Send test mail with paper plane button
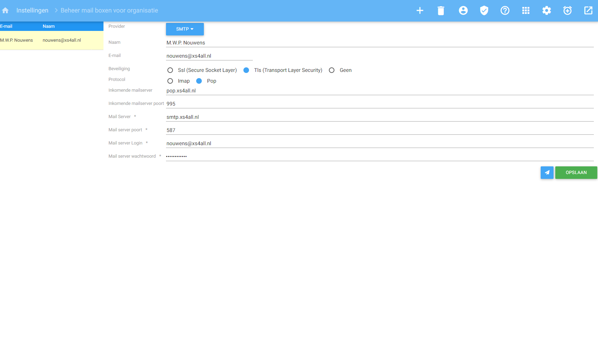 point(547,173)
